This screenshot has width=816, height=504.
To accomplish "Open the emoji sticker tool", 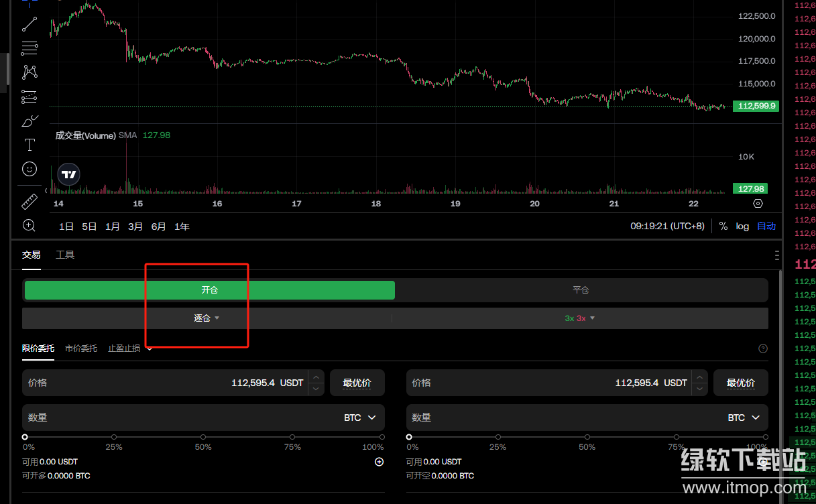I will pyautogui.click(x=30, y=169).
